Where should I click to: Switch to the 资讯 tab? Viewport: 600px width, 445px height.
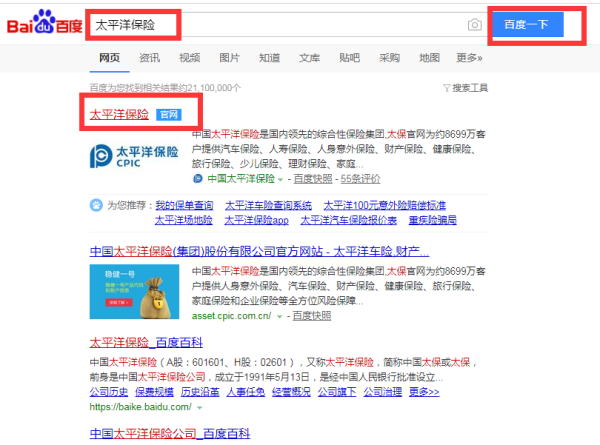150,58
